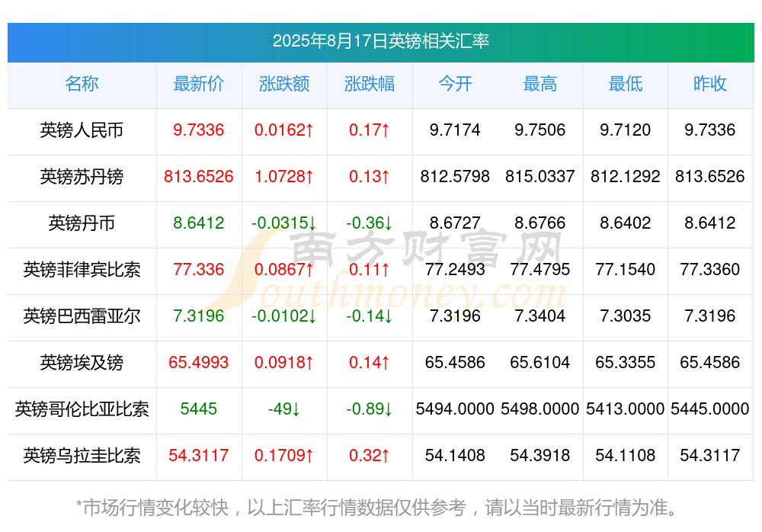The width and height of the screenshot is (762, 532).
Task: Click the high value 9.7506
Action: pyautogui.click(x=540, y=130)
